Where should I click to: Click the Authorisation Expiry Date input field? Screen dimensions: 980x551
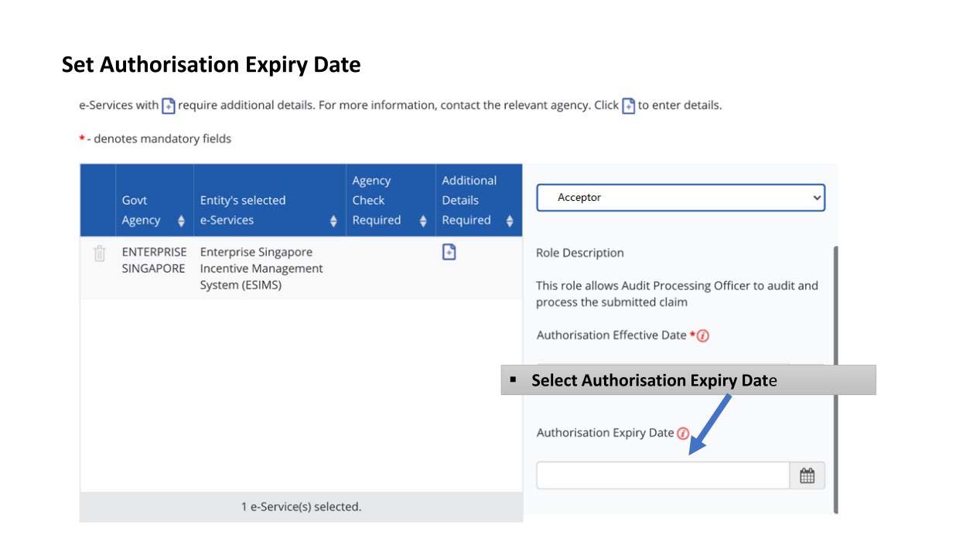[x=662, y=475]
